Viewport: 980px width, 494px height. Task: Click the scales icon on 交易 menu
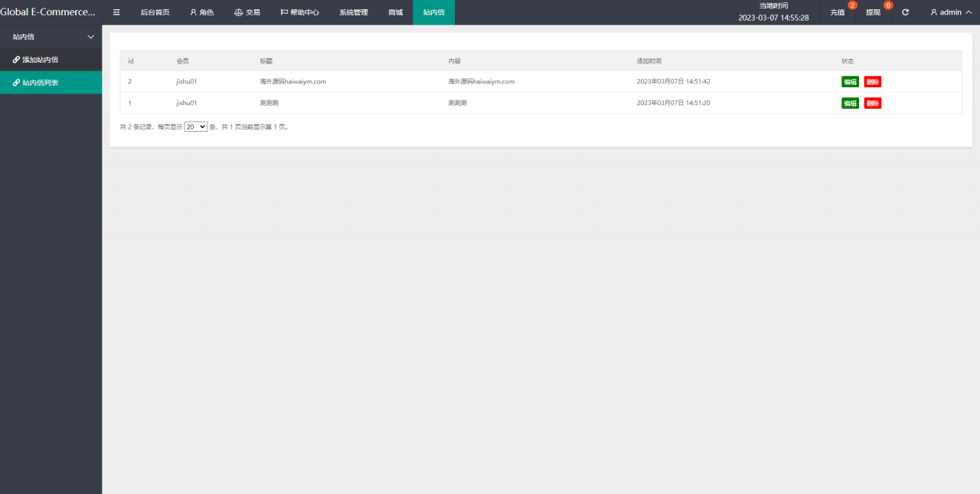tap(238, 12)
